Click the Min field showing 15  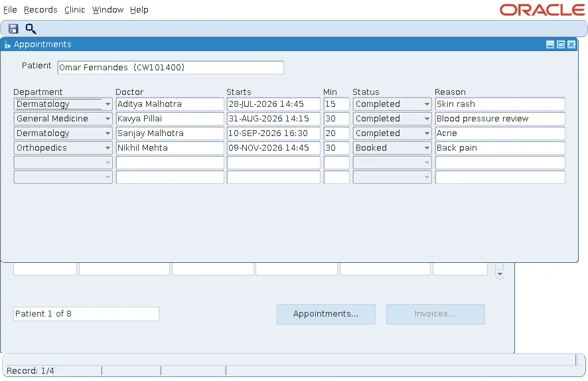pyautogui.click(x=336, y=104)
